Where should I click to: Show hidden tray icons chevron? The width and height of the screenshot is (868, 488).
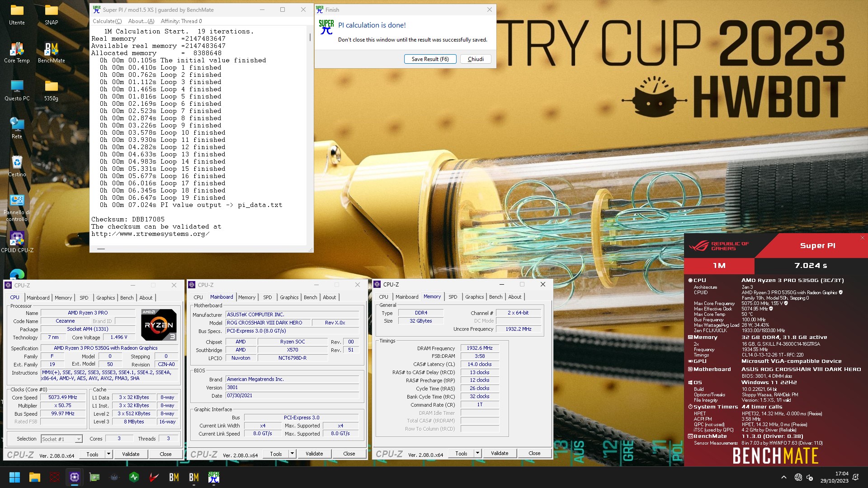(783, 477)
